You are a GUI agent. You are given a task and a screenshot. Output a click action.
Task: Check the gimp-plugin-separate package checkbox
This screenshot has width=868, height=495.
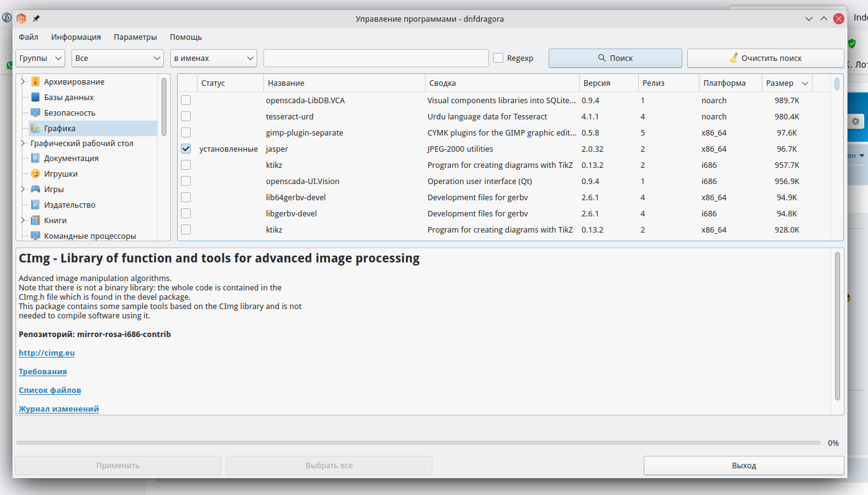186,133
